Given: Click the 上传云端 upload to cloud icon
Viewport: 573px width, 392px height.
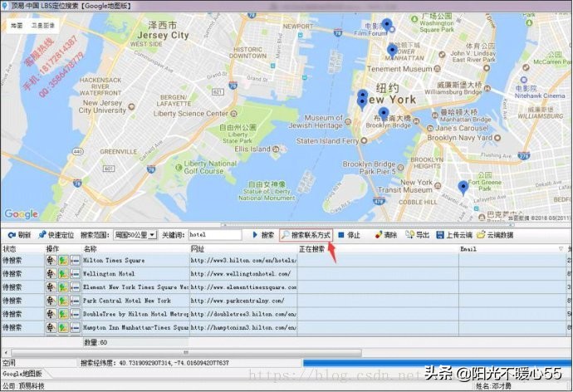Looking at the screenshot, I should point(440,235).
